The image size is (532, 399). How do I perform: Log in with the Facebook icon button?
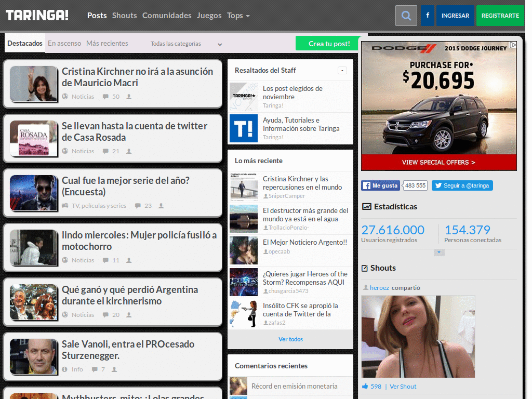(x=428, y=16)
